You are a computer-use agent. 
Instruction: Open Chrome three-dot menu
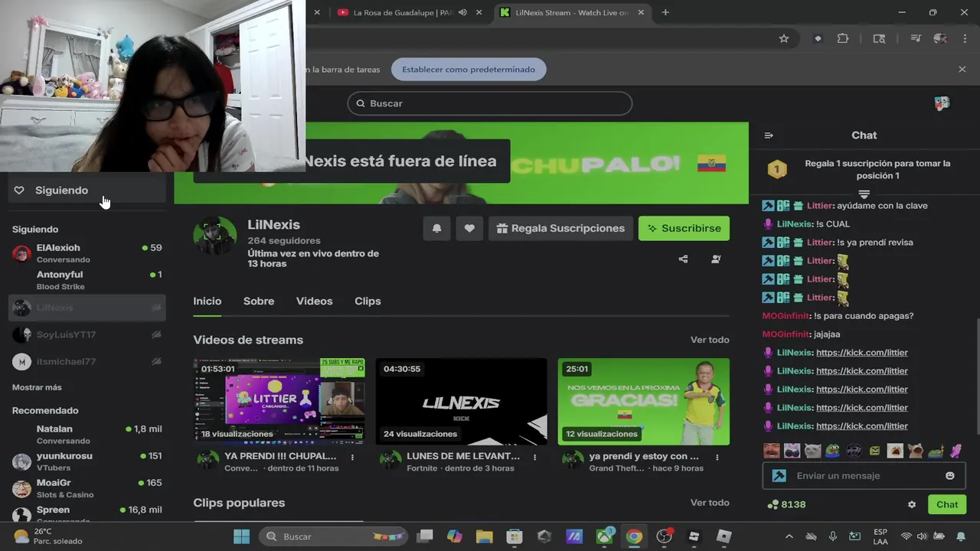pos(965,38)
